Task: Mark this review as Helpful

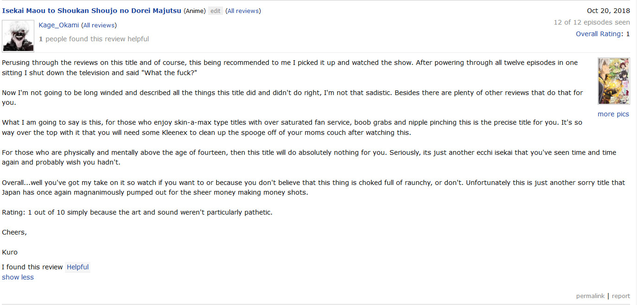Action: [x=77, y=267]
